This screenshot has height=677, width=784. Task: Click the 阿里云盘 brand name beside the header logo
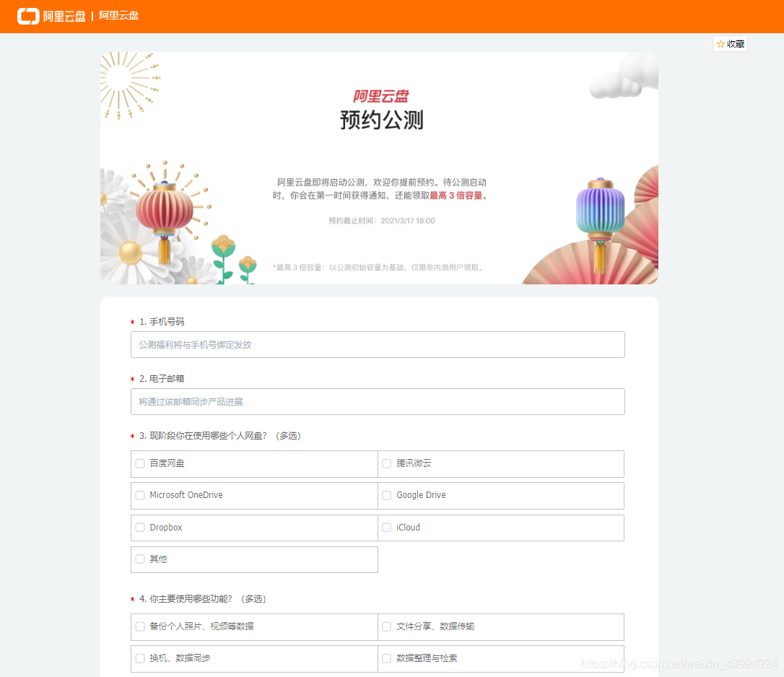[64, 17]
